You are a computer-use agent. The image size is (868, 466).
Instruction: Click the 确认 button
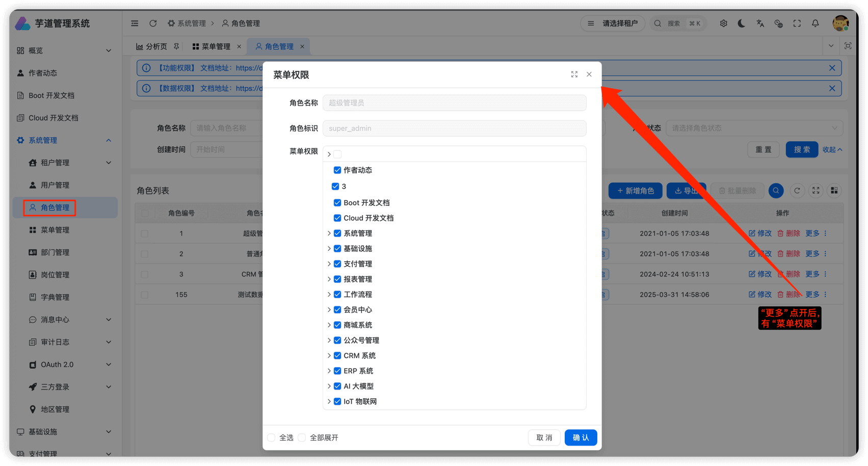(581, 437)
